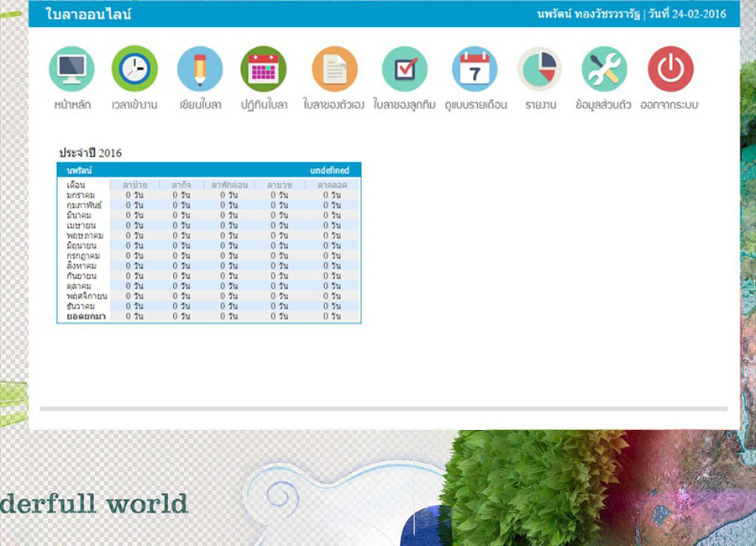Click the ลาป่วย value in มกราคม row
756x546 pixels.
click(x=134, y=195)
